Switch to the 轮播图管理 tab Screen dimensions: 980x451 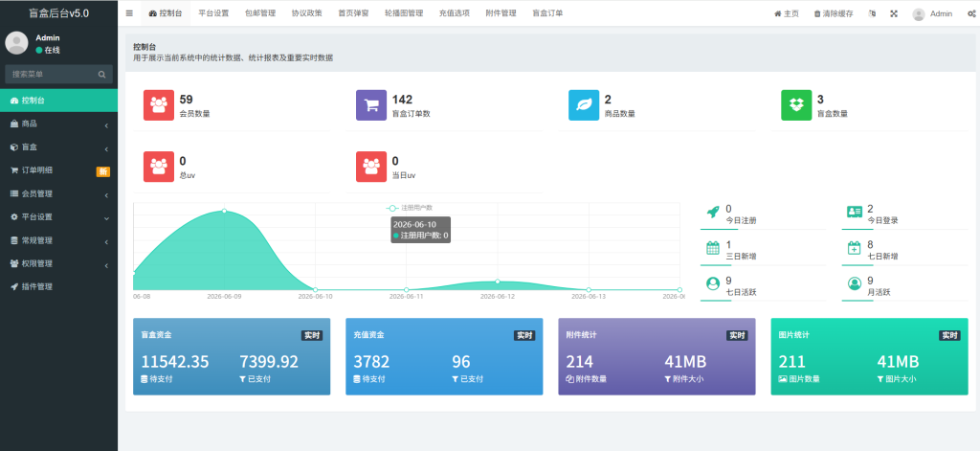coord(405,13)
